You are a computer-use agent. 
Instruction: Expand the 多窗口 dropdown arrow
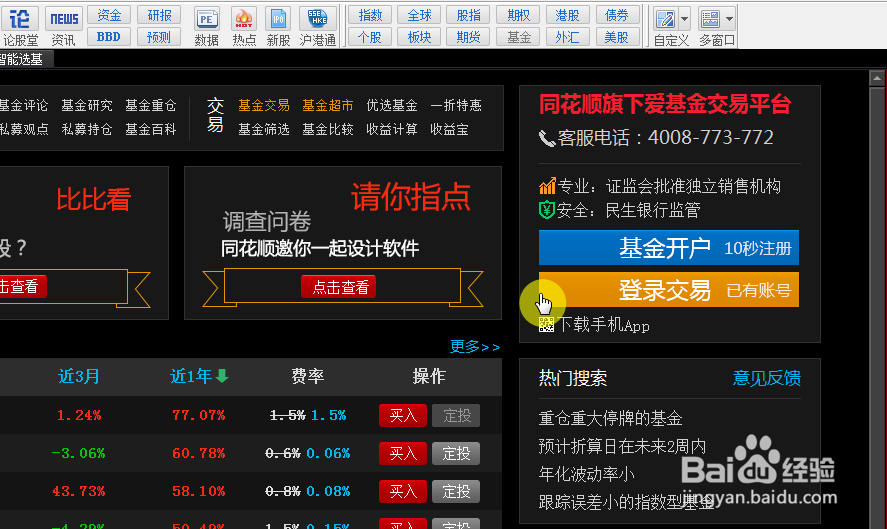pos(730,19)
